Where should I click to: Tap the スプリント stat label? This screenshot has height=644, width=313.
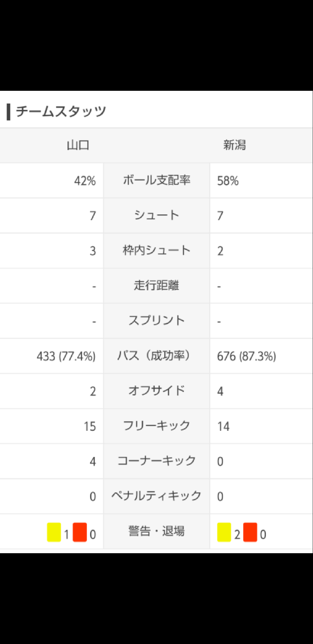tap(156, 321)
